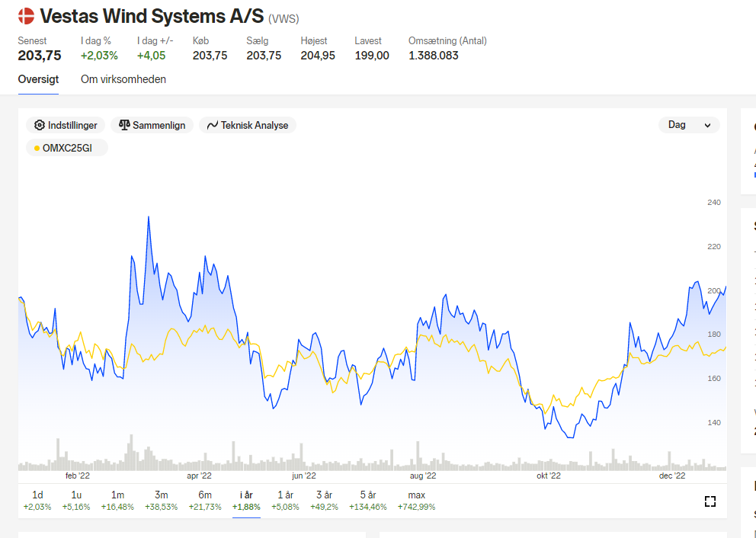
Task: Select the 5 år time range
Action: coord(368,501)
